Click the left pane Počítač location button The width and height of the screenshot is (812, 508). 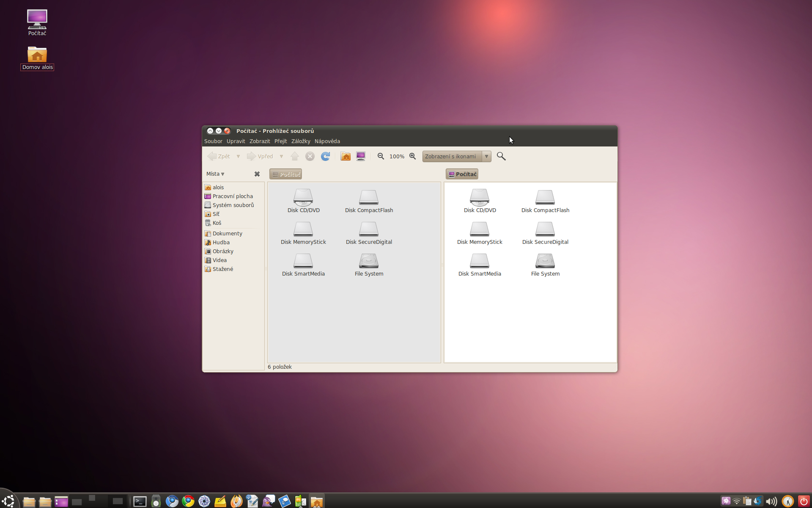(x=286, y=174)
